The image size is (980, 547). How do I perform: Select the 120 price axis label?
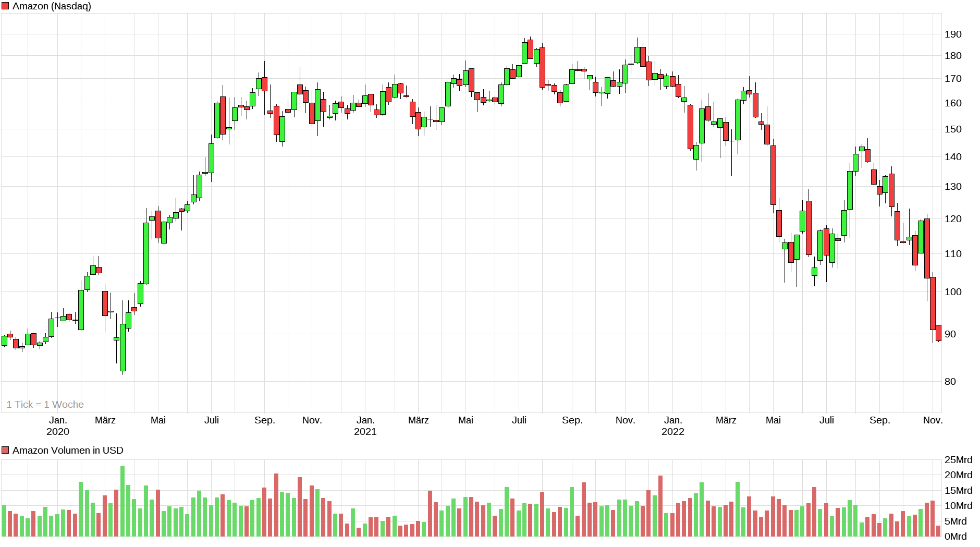click(953, 219)
